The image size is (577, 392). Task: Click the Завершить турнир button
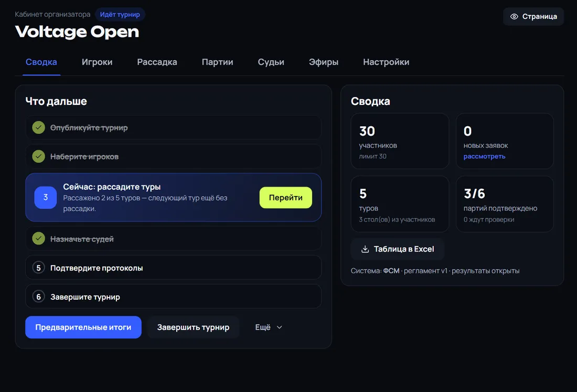pyautogui.click(x=193, y=328)
